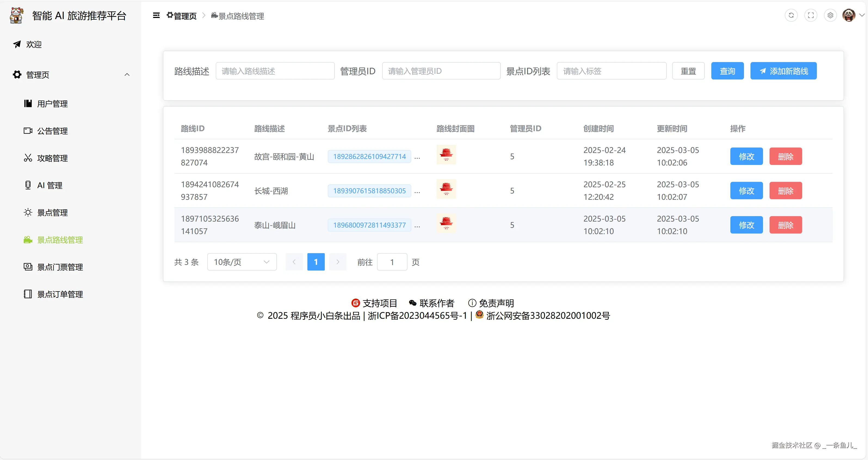Edit the 泰山-峨眉山 route
This screenshot has height=460, width=868.
click(x=746, y=225)
